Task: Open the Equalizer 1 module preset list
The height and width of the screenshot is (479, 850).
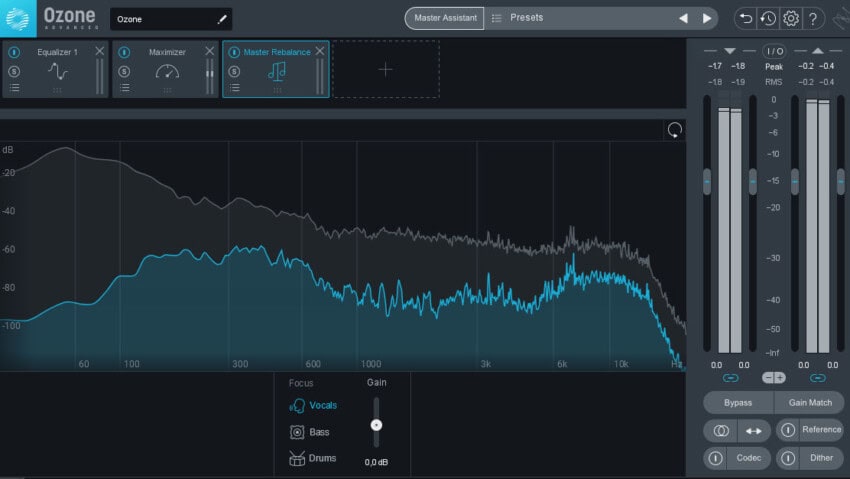Action: (14, 87)
